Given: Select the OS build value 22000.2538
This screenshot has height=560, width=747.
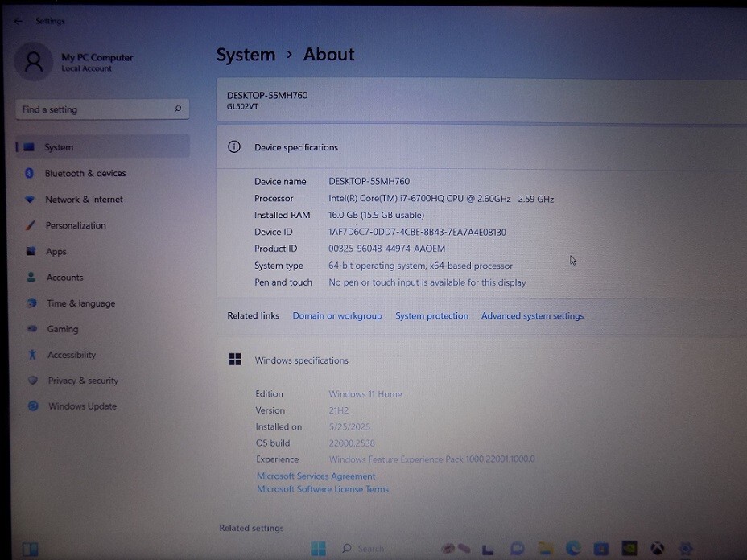Looking at the screenshot, I should pos(352,443).
